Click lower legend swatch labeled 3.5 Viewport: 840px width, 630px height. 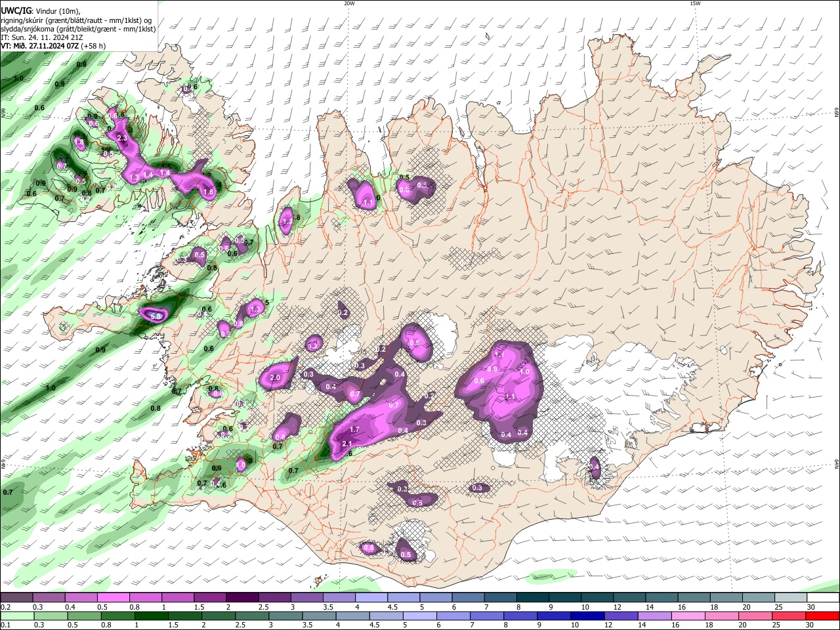tap(318, 616)
